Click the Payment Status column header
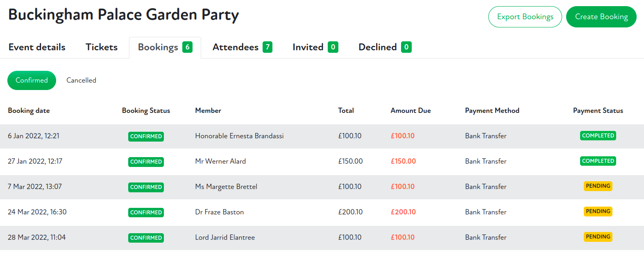The height and width of the screenshot is (259, 644). coord(598,110)
